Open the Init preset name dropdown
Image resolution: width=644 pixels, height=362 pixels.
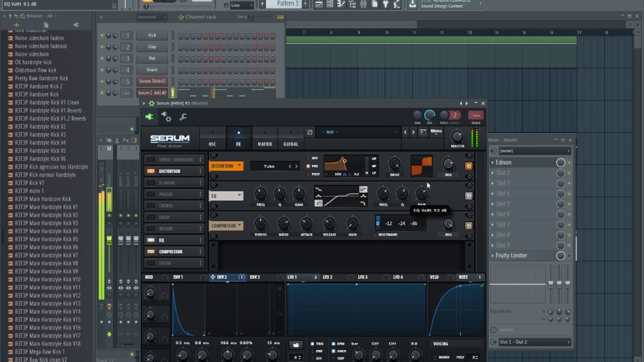pos(360,132)
